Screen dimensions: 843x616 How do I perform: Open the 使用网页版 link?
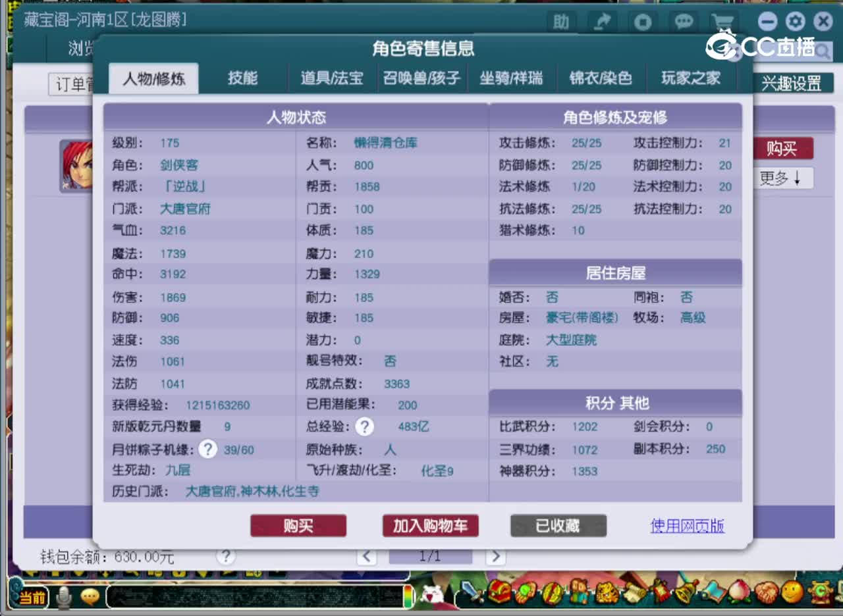click(687, 526)
